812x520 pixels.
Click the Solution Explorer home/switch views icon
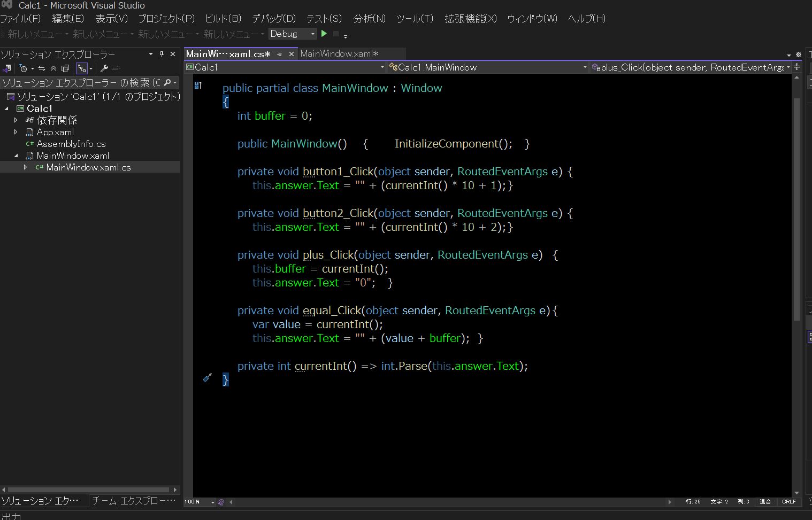(7, 68)
